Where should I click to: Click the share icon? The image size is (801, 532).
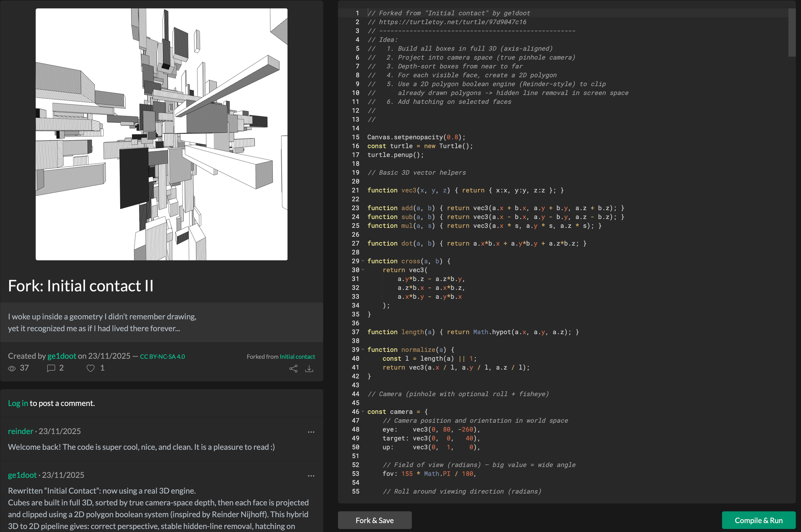[x=293, y=369]
